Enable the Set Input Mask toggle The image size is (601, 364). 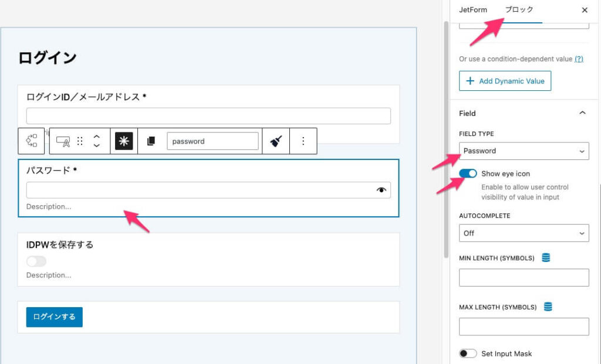coord(468,353)
